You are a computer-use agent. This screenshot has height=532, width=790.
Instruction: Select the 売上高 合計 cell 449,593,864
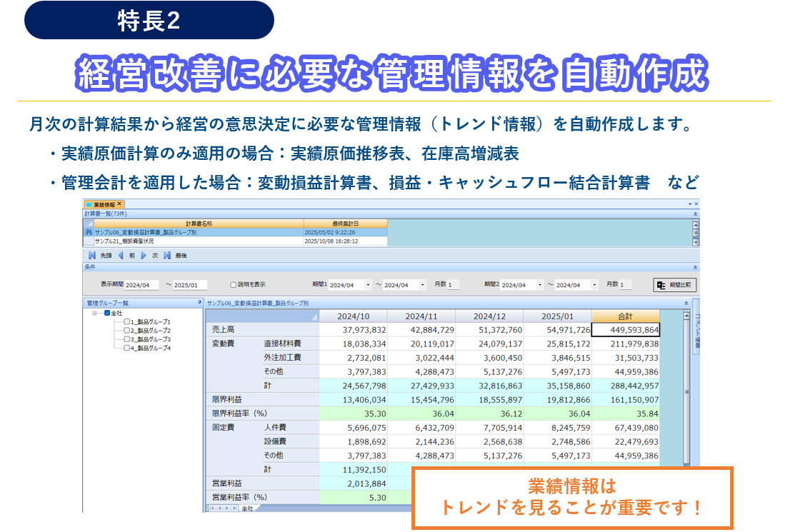pos(625,330)
